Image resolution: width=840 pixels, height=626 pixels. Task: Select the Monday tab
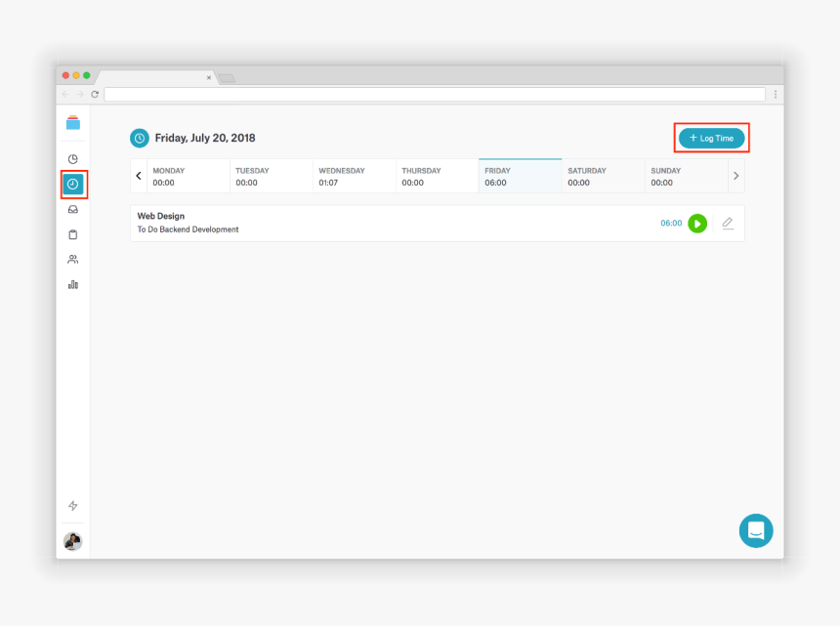[x=189, y=176]
